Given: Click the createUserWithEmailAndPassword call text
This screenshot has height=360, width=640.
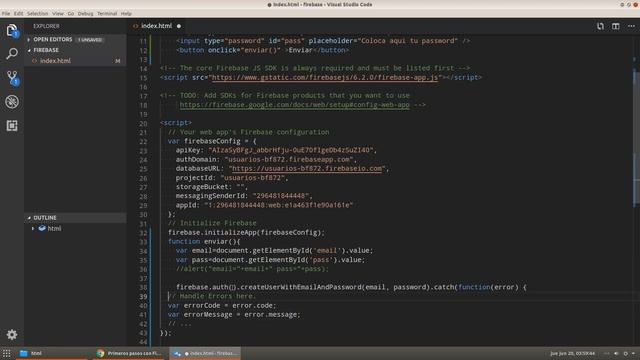Looking at the screenshot, I should [300, 287].
